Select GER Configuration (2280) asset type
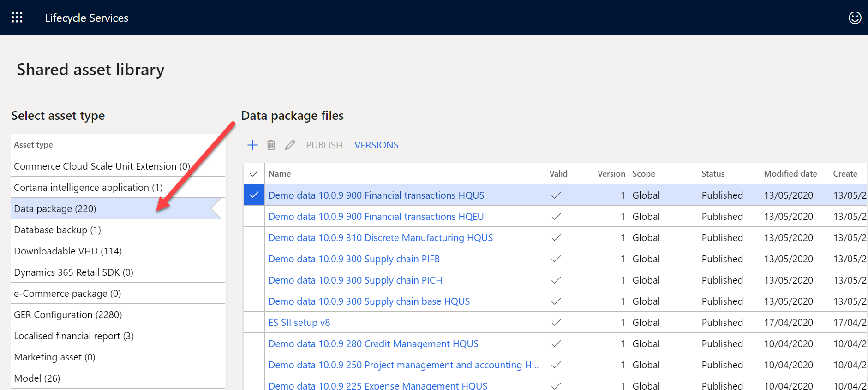868x390 pixels. 118,314
